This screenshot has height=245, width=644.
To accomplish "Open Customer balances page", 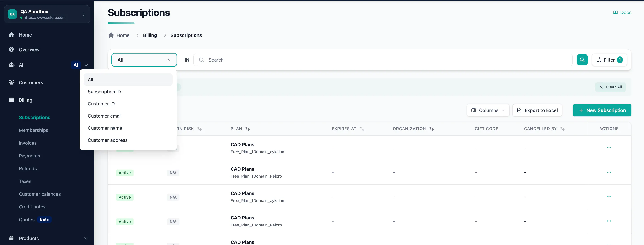I will point(40,194).
